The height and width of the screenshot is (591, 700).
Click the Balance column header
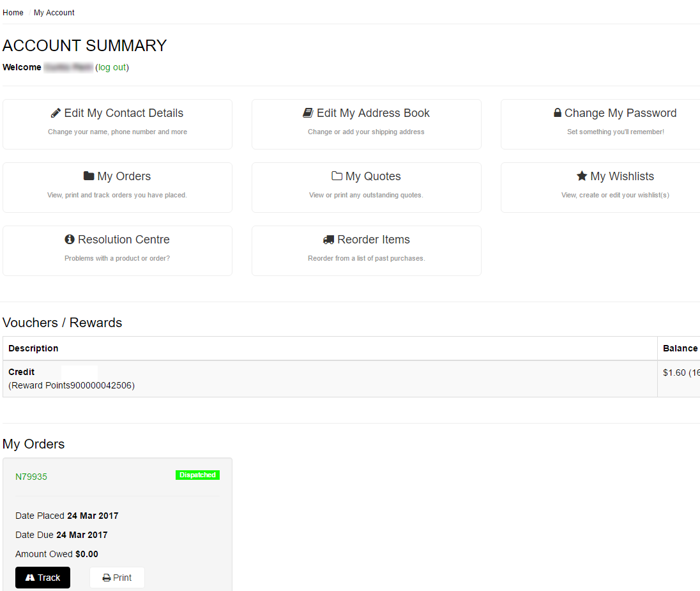point(680,348)
